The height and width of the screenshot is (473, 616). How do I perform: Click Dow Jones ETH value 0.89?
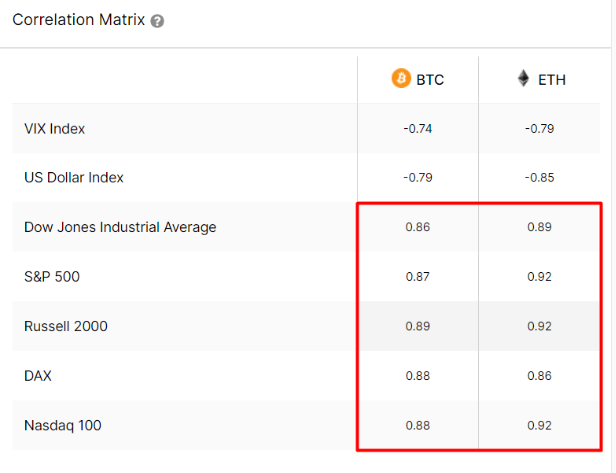pos(539,227)
